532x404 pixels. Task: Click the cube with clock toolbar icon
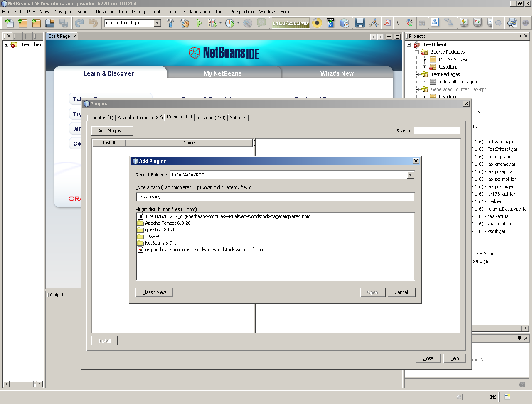[x=345, y=23]
